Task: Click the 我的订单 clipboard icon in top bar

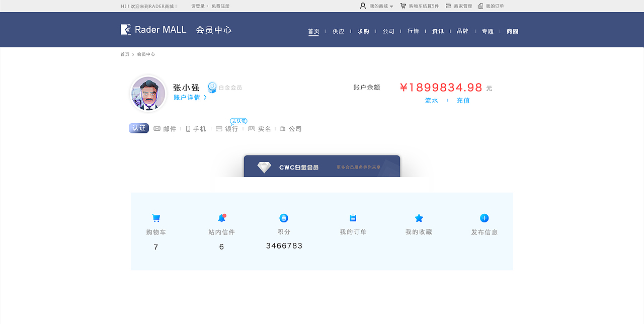Action: [x=480, y=6]
